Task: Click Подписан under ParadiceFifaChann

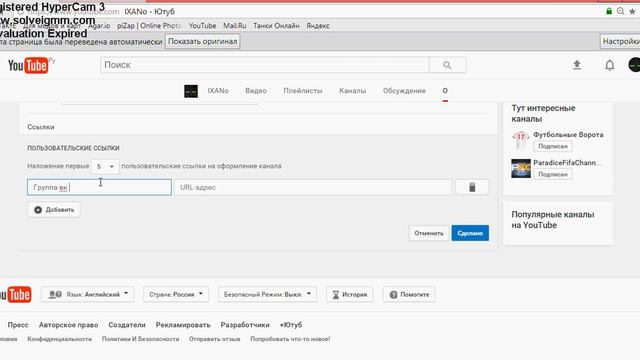Action: coord(553,174)
